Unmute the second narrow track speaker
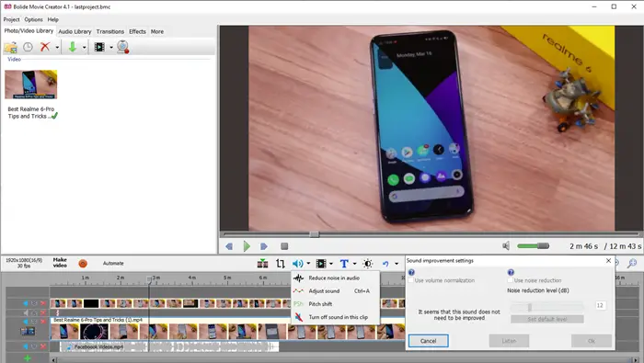The image size is (644, 363). pos(26,312)
